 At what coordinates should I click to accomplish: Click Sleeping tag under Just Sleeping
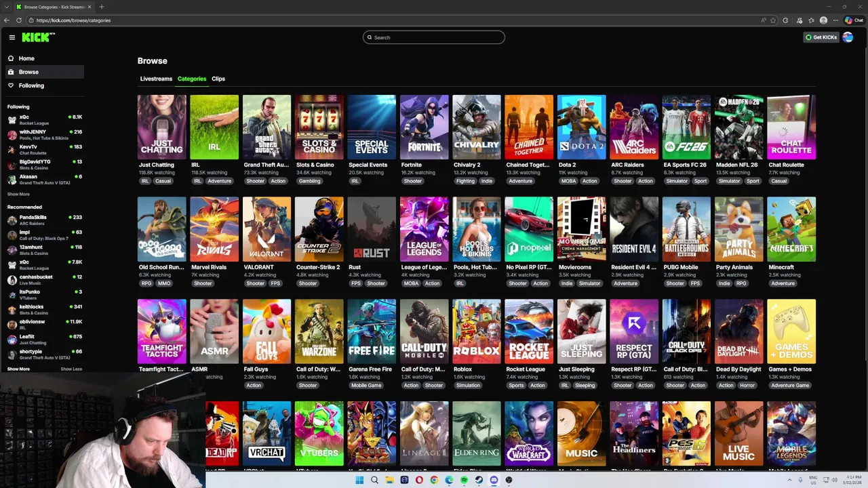(x=585, y=385)
